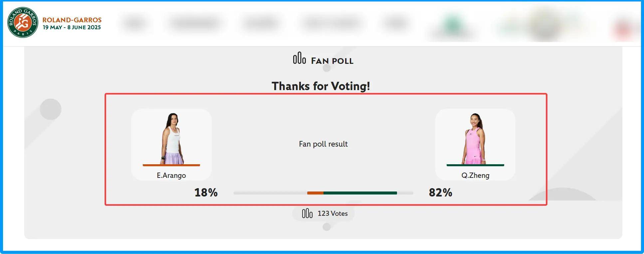Select Q.Zheng's player photo
The height and width of the screenshot is (254, 644).
pos(475,139)
